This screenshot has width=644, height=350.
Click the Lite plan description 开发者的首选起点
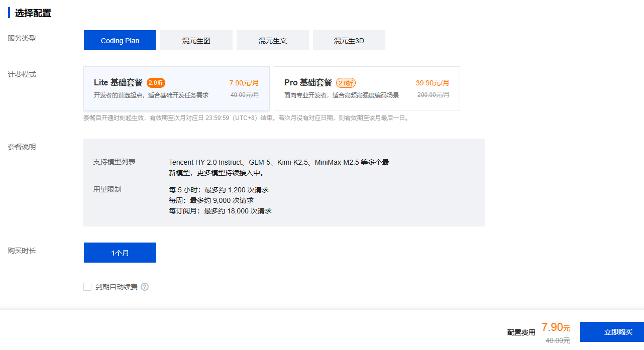(151, 95)
